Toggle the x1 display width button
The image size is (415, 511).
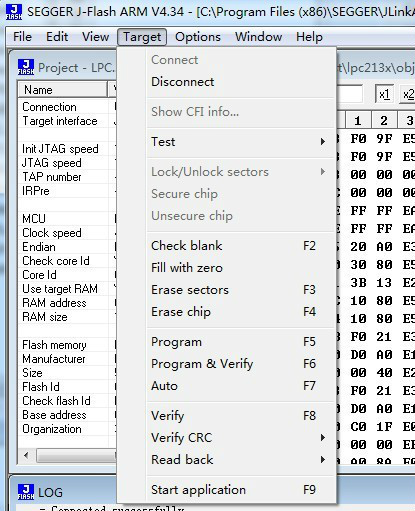coord(384,95)
